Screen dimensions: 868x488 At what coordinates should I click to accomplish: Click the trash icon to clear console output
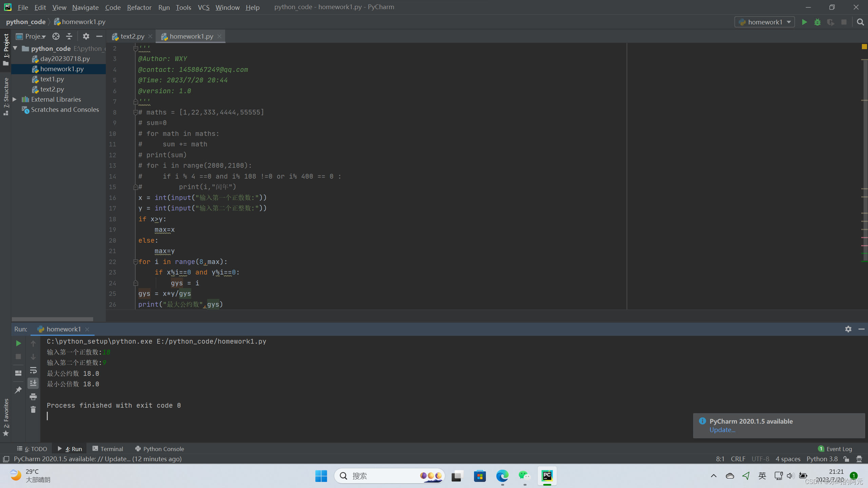(33, 410)
